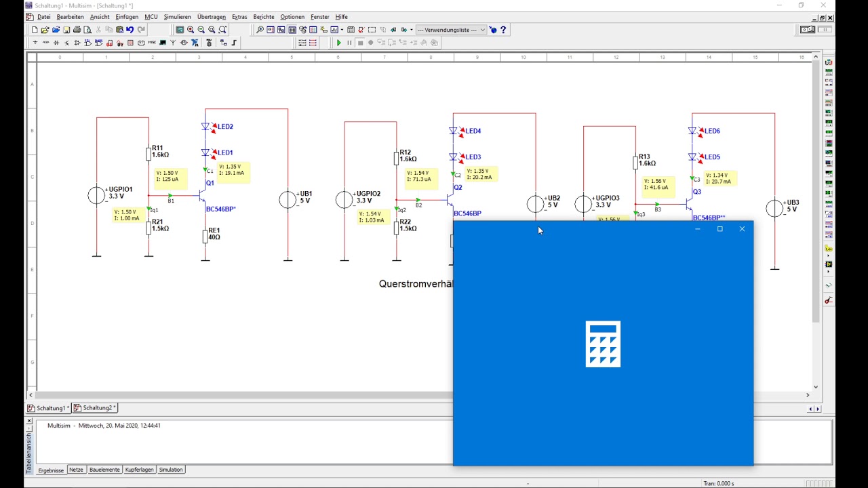Click the Print toolbar icon
868x488 pixels.
coord(77,30)
